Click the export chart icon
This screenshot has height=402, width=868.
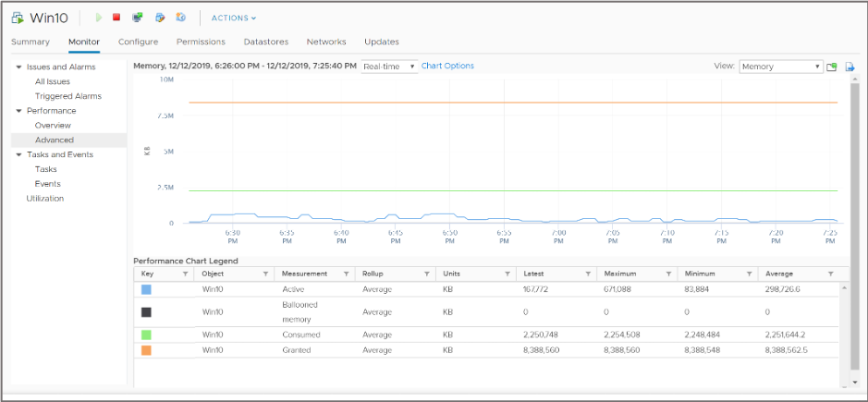pos(850,67)
